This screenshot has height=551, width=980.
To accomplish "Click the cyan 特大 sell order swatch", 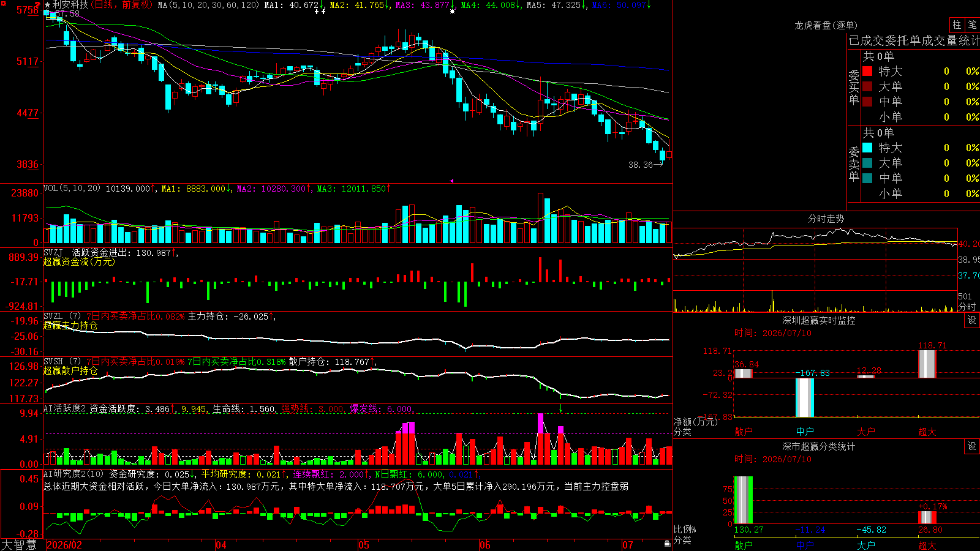I will [867, 148].
